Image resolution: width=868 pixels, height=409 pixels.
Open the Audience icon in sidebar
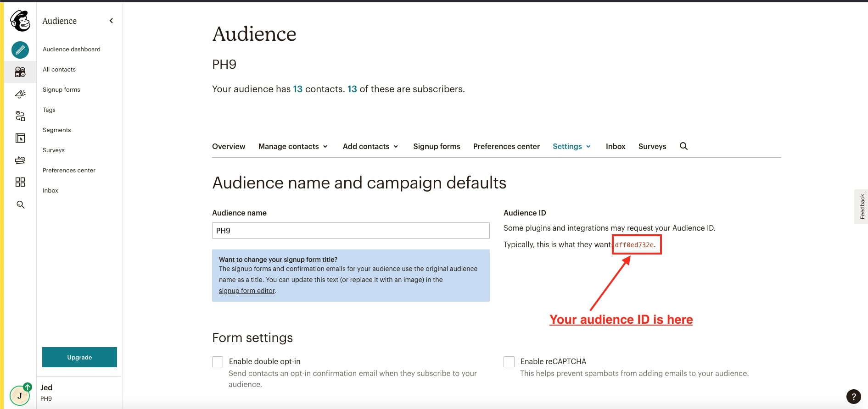tap(20, 72)
